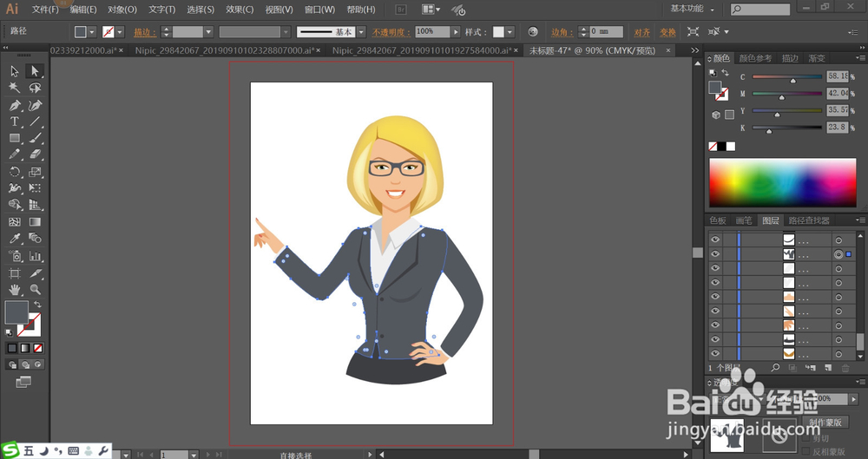Click the 不透明度 link
The image size is (868, 459).
pos(391,33)
